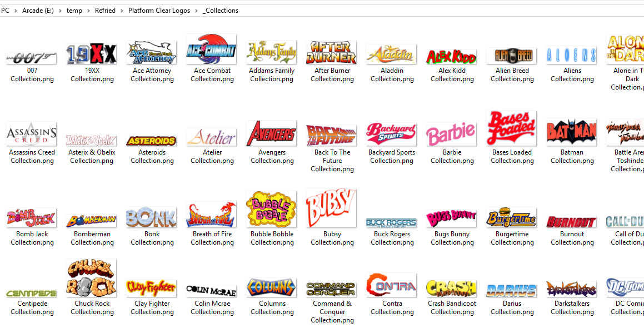Image resolution: width=644 pixels, height=328 pixels.
Task: Select the "Burnout Collection.png" file name
Action: (572, 238)
